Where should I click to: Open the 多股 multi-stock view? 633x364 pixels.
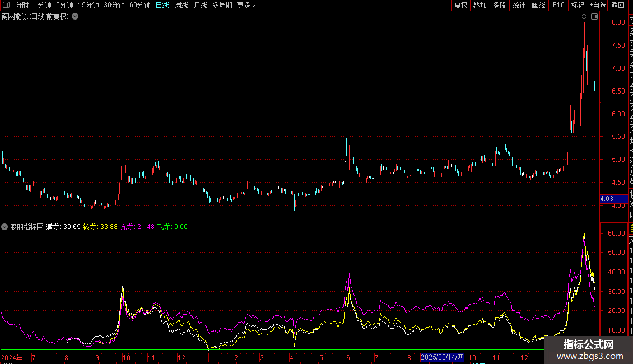[499, 5]
